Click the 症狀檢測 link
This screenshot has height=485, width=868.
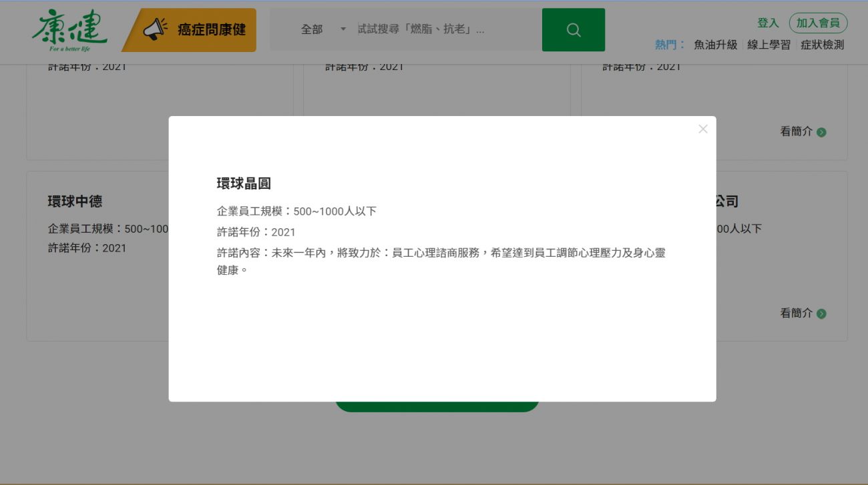(x=822, y=45)
